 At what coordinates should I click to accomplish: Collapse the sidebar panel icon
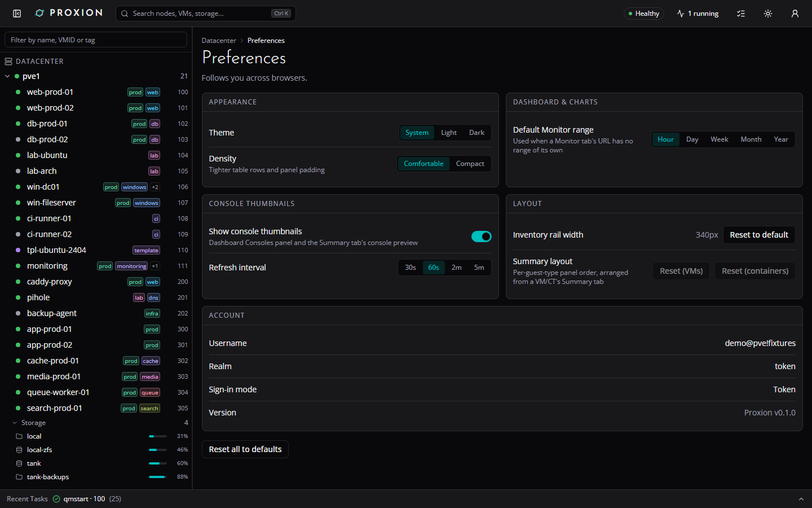click(x=17, y=14)
